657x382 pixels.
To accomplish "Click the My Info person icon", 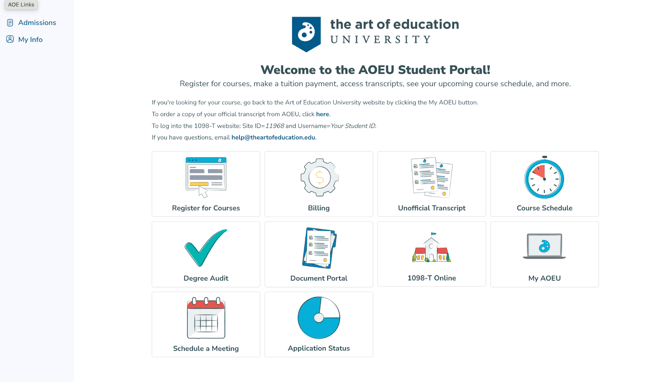I will pos(10,39).
